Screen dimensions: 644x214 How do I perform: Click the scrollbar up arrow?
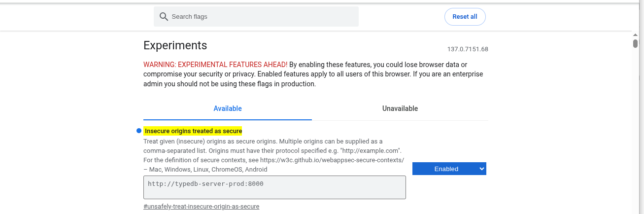click(x=635, y=35)
